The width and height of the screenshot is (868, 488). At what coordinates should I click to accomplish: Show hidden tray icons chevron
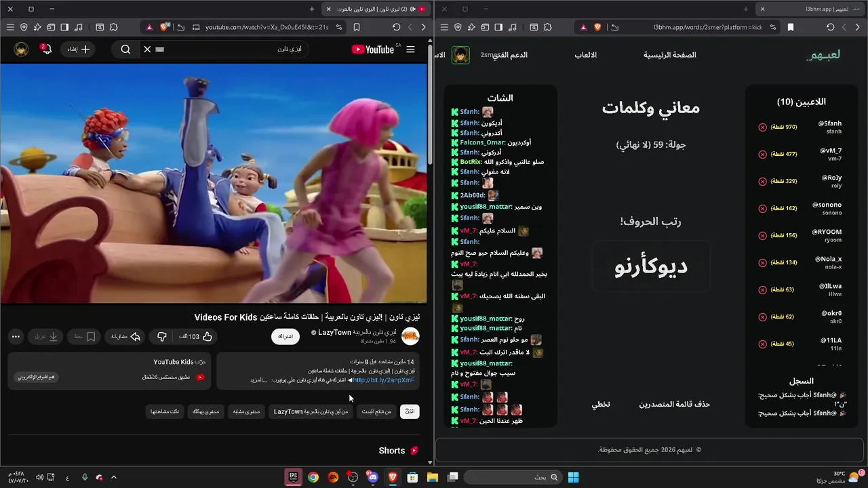pyautogui.click(x=114, y=477)
